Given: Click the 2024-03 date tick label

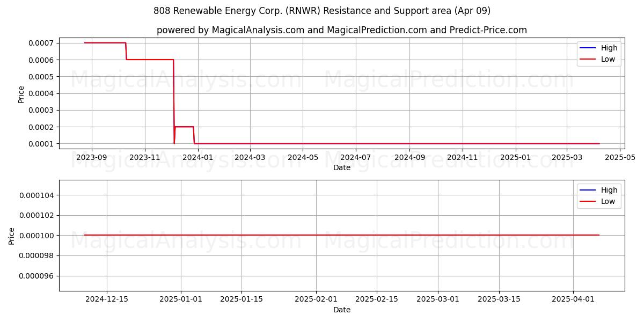Looking at the screenshot, I should [x=250, y=157].
